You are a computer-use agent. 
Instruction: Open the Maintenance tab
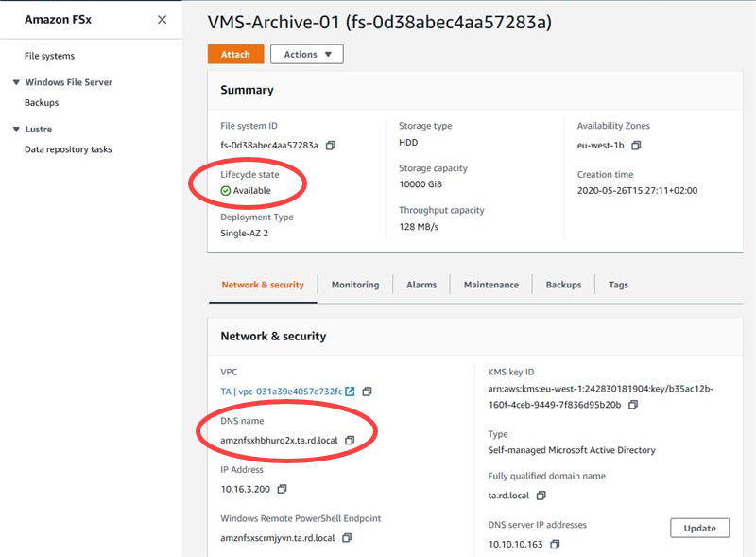[x=490, y=285]
